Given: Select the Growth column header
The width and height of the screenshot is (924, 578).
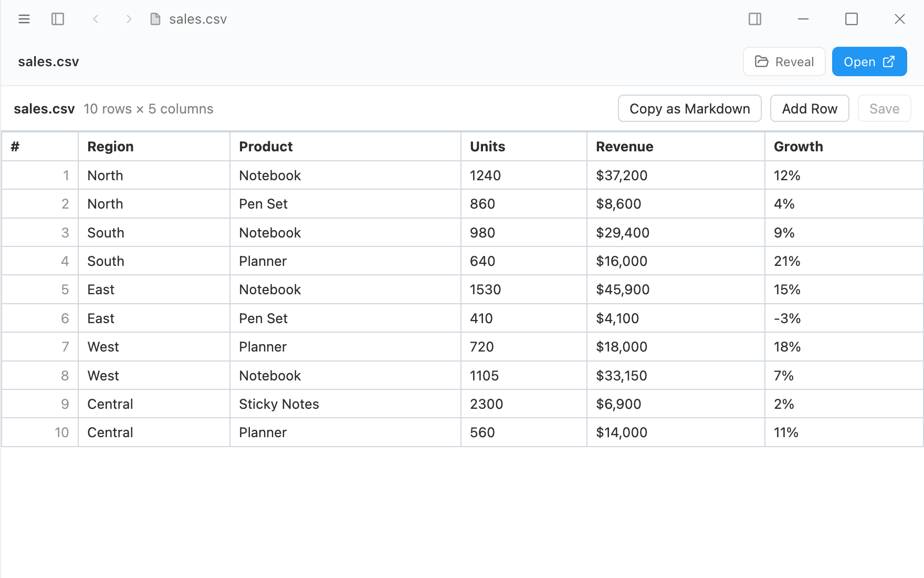Looking at the screenshot, I should 844,147.
